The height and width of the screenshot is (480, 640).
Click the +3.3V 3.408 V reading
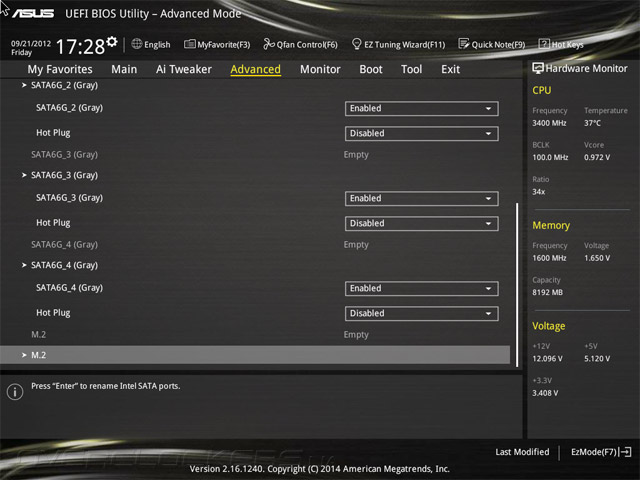click(545, 393)
